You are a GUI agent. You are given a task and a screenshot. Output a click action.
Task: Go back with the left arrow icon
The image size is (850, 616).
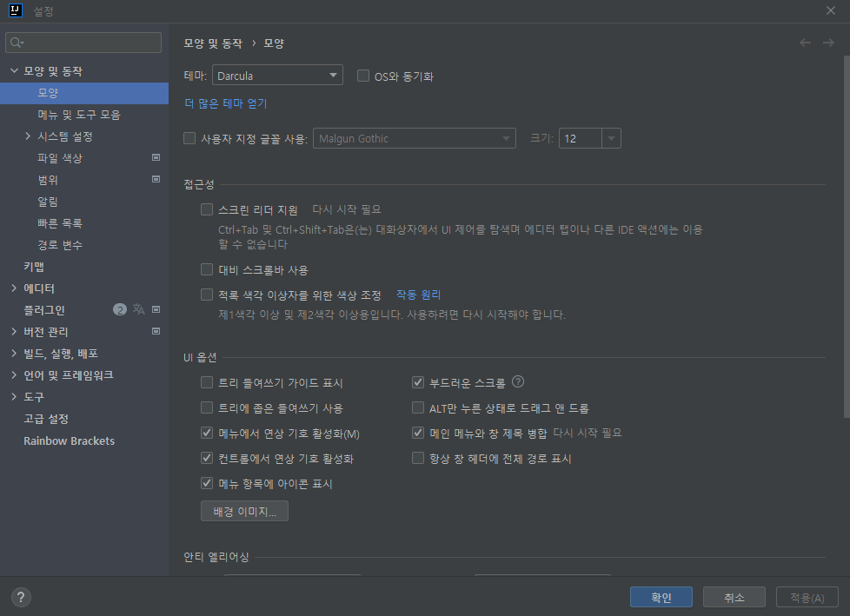coord(805,43)
